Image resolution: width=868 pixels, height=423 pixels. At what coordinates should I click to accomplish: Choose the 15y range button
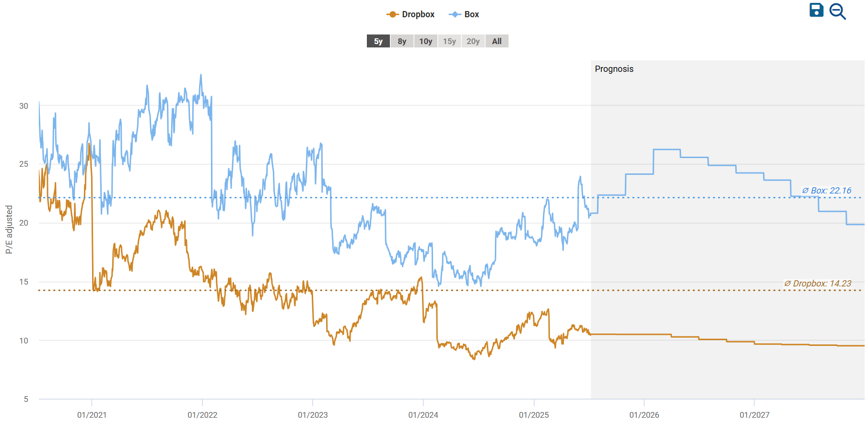pyautogui.click(x=449, y=41)
